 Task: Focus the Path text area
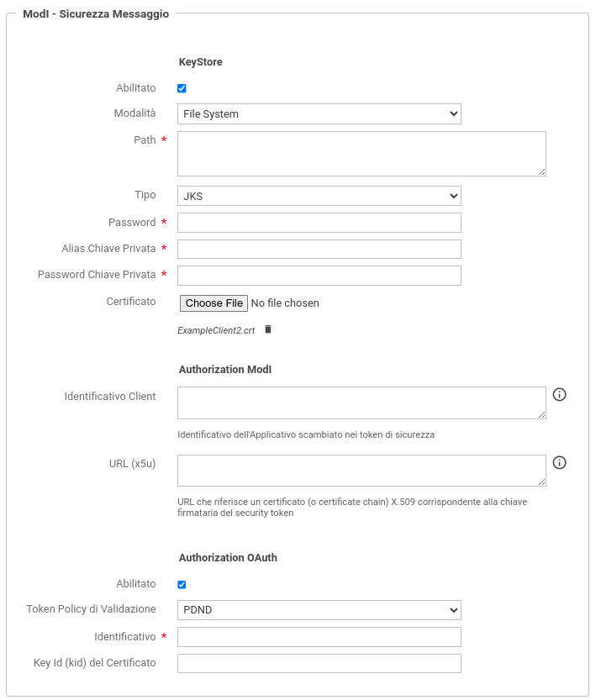click(x=361, y=153)
